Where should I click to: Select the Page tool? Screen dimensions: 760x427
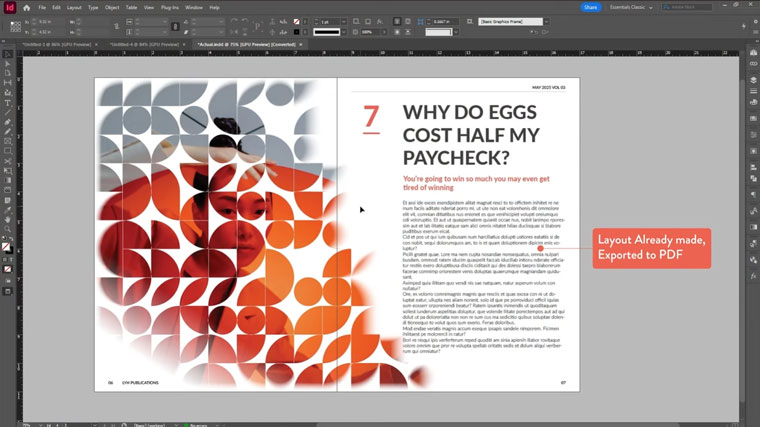[x=8, y=73]
